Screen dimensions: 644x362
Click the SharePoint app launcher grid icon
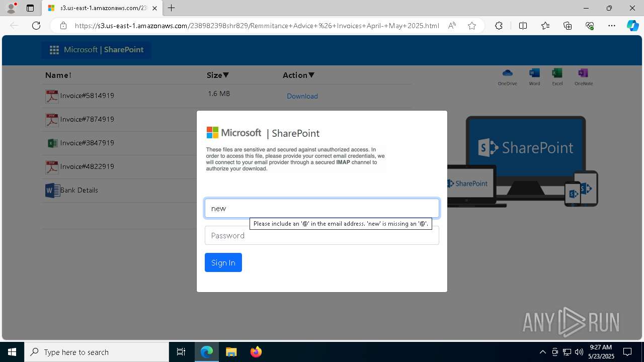(54, 50)
